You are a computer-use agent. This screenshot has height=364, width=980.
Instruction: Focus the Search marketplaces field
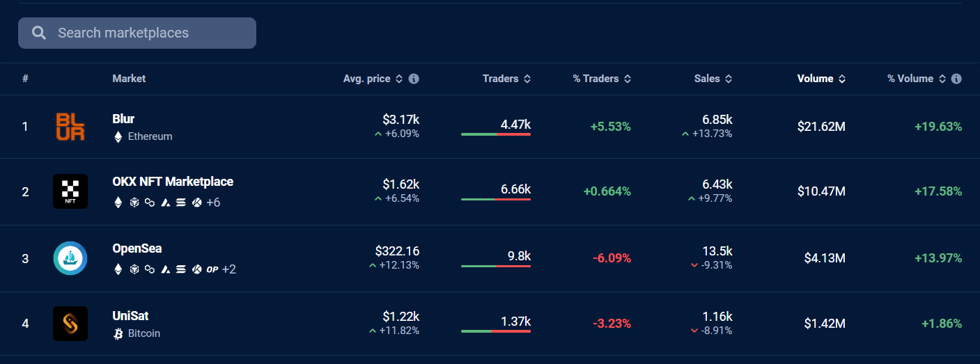coord(137,33)
